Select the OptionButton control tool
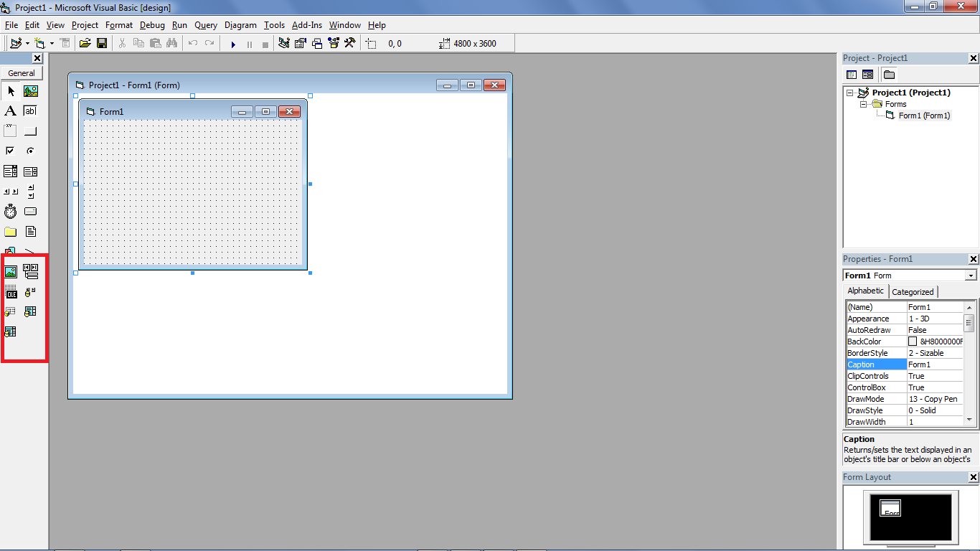Image resolution: width=980 pixels, height=551 pixels. click(31, 151)
